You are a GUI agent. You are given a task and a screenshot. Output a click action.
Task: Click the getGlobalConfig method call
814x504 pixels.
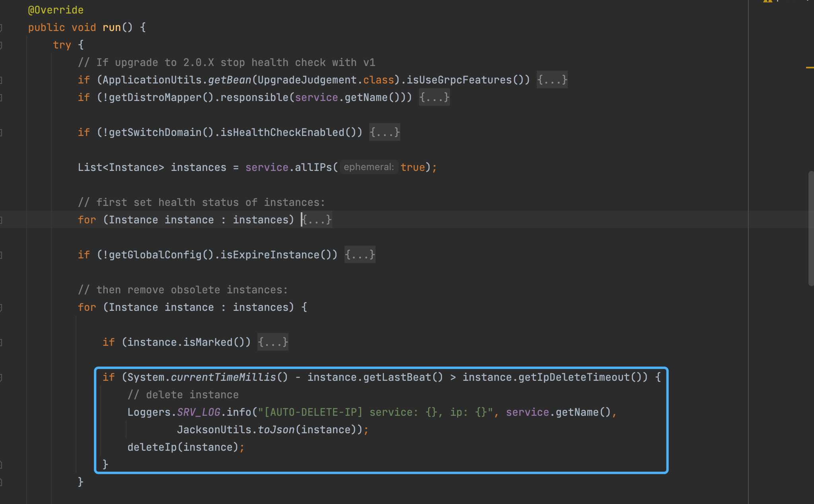[x=155, y=255]
